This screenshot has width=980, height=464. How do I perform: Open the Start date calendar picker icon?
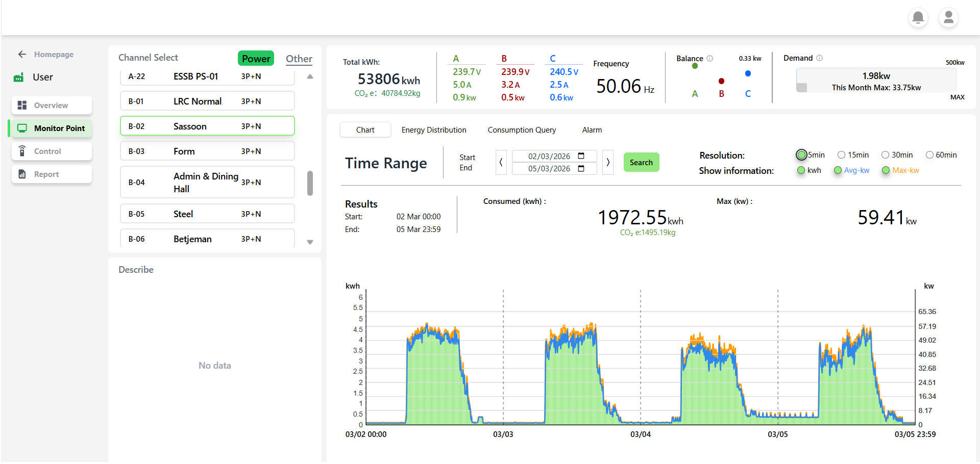(x=581, y=156)
